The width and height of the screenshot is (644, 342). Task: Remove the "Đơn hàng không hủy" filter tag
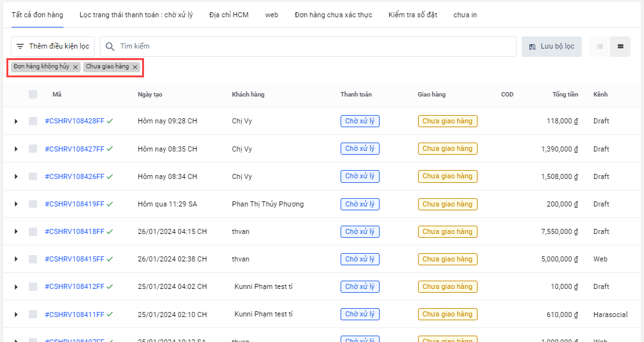click(76, 67)
